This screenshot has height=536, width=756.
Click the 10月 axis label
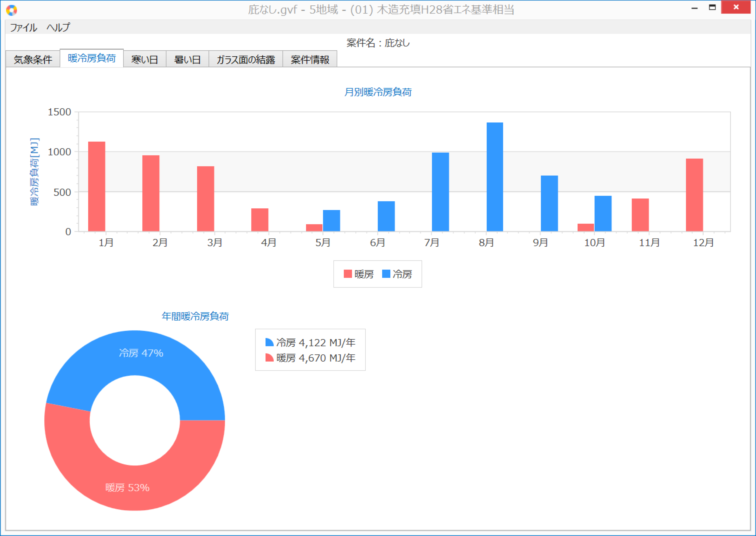[x=595, y=243]
